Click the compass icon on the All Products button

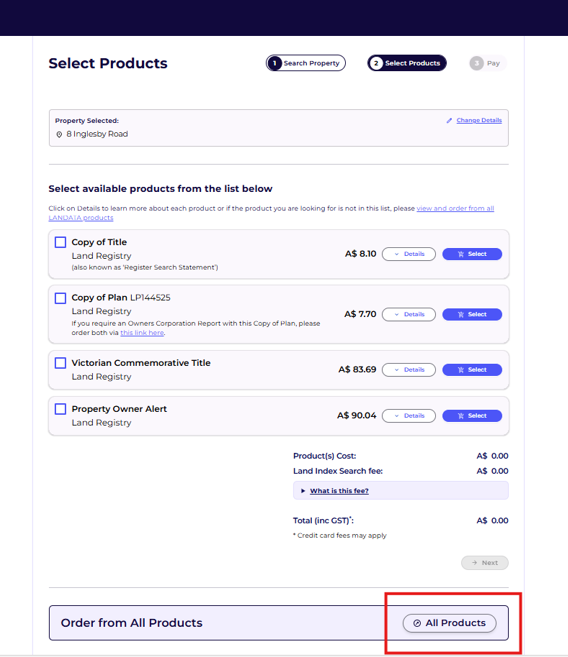tap(417, 623)
